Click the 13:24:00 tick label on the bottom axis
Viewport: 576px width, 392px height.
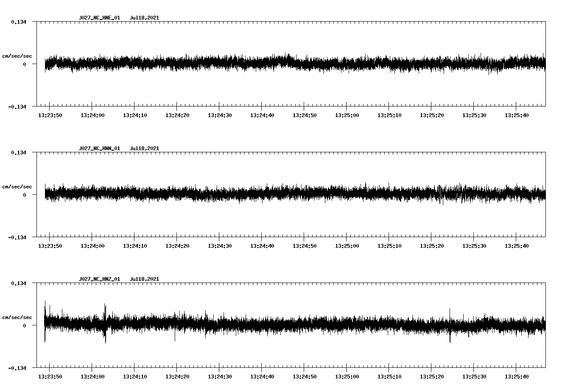coord(92,376)
